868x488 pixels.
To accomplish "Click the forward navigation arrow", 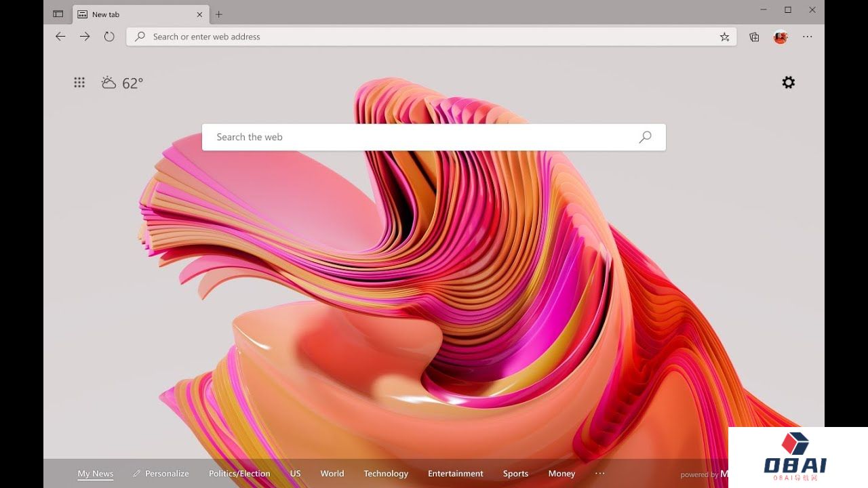I will [85, 37].
